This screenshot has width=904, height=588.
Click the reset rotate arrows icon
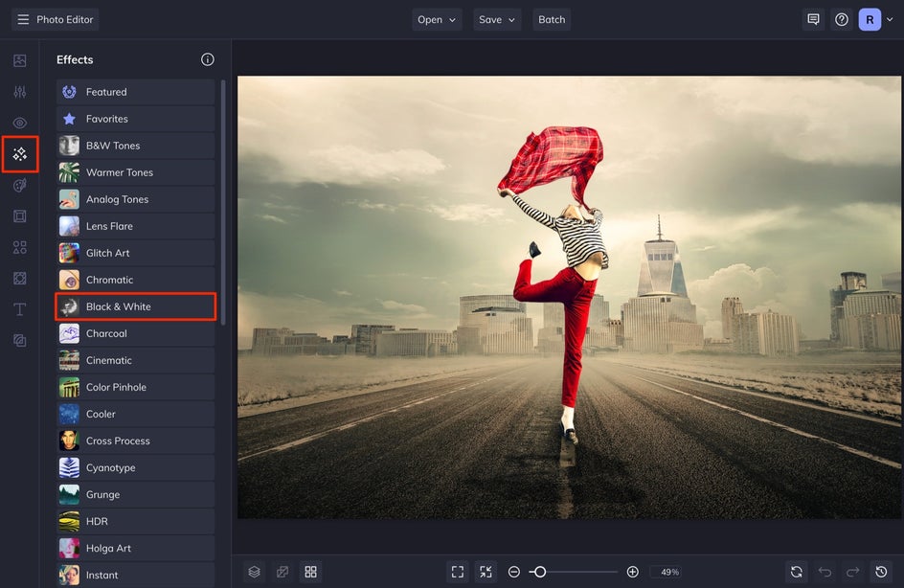pos(796,572)
